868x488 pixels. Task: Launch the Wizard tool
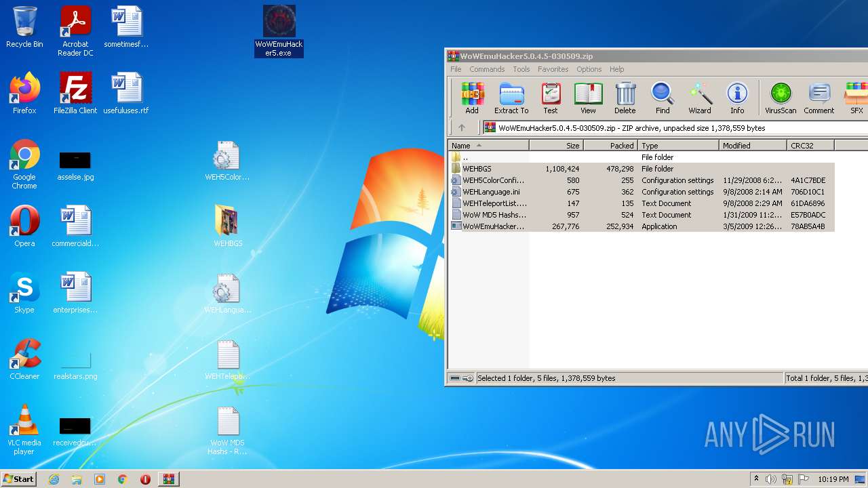point(700,98)
